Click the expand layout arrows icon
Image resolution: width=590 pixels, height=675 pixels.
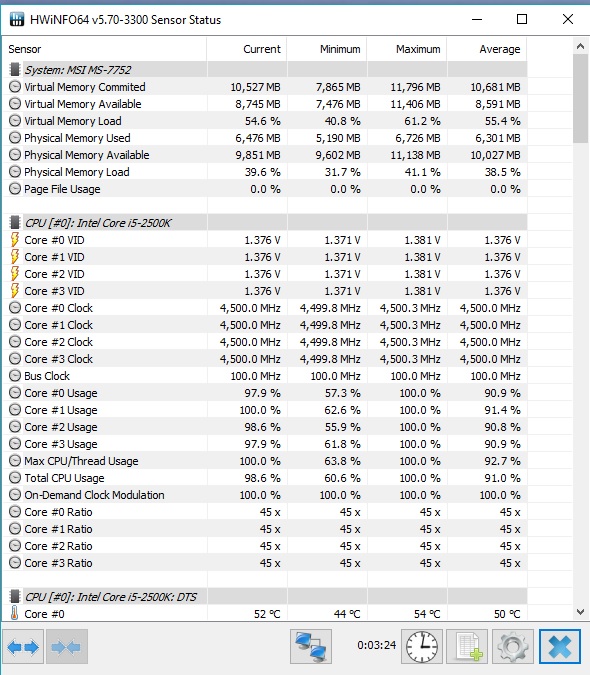23,647
